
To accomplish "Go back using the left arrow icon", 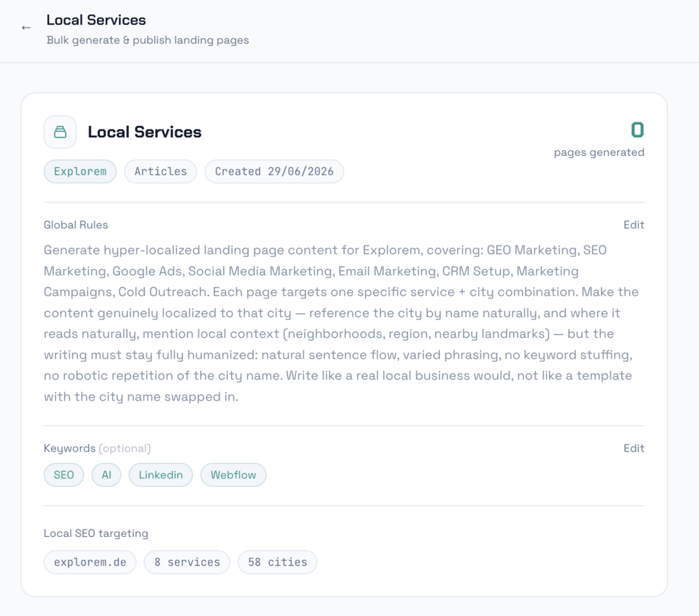I will point(27,28).
